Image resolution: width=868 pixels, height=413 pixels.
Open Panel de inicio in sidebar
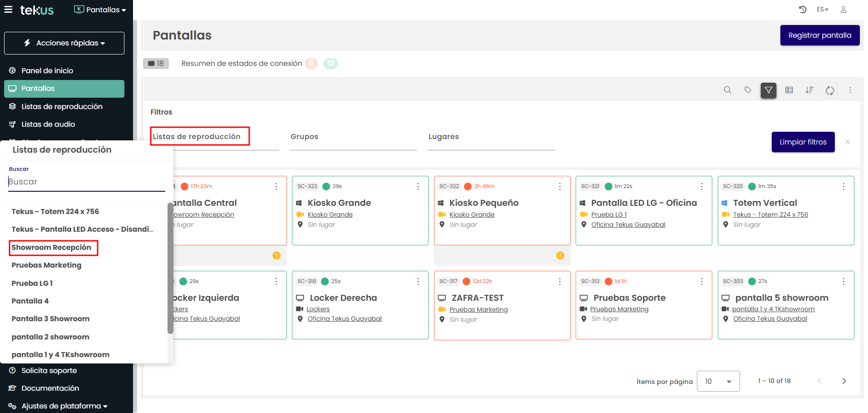[x=47, y=70]
